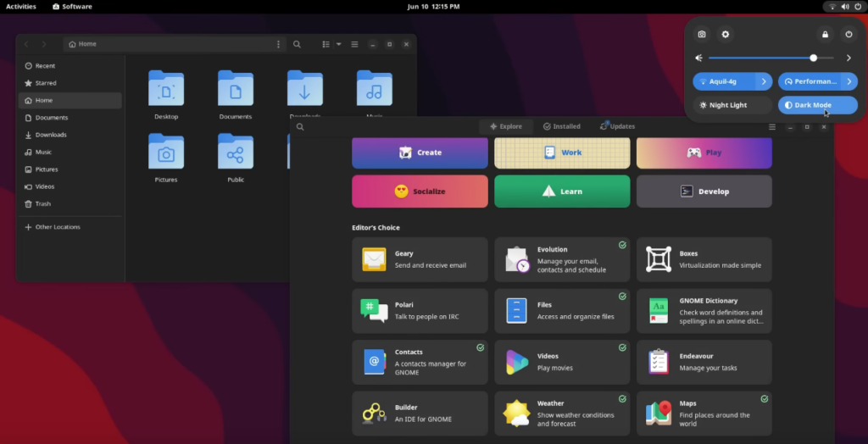The width and height of the screenshot is (868, 444).
Task: Open the Work category
Action: (x=562, y=153)
